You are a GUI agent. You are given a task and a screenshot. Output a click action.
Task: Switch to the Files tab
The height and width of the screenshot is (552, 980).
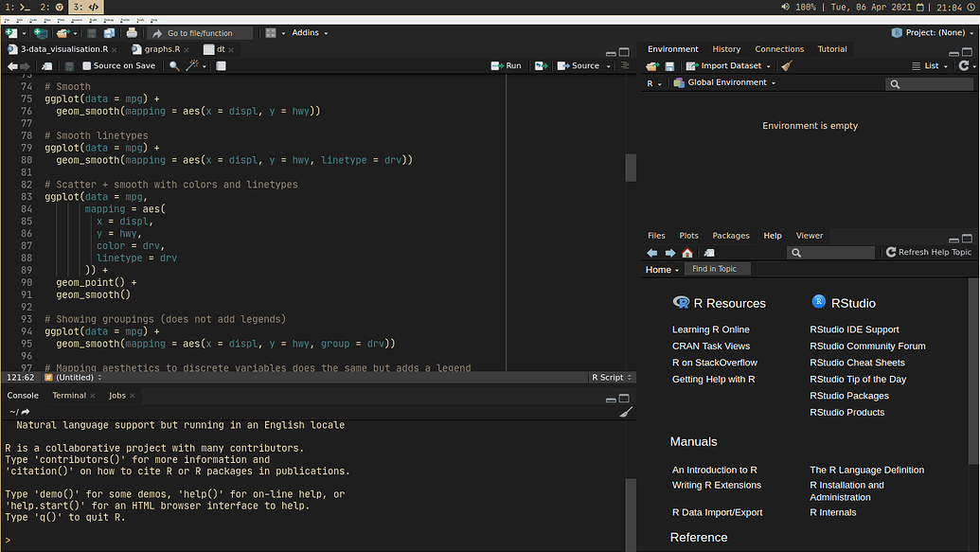(656, 236)
